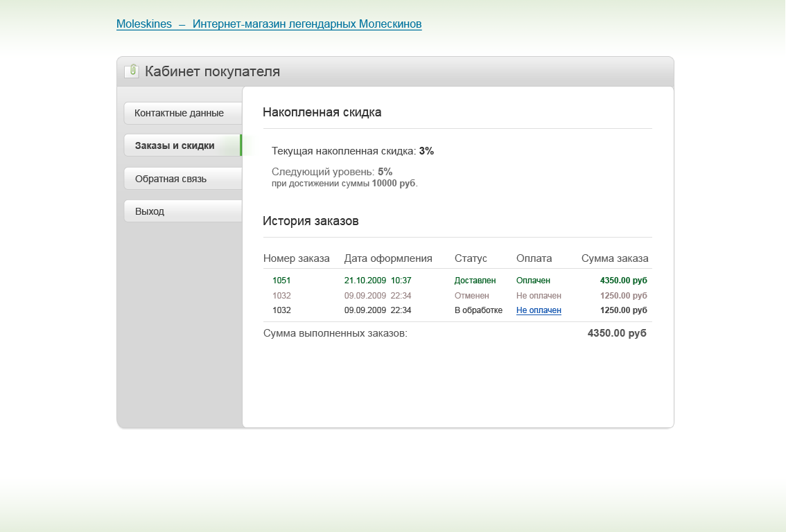Click the 10000 руб threshold amount

click(394, 184)
